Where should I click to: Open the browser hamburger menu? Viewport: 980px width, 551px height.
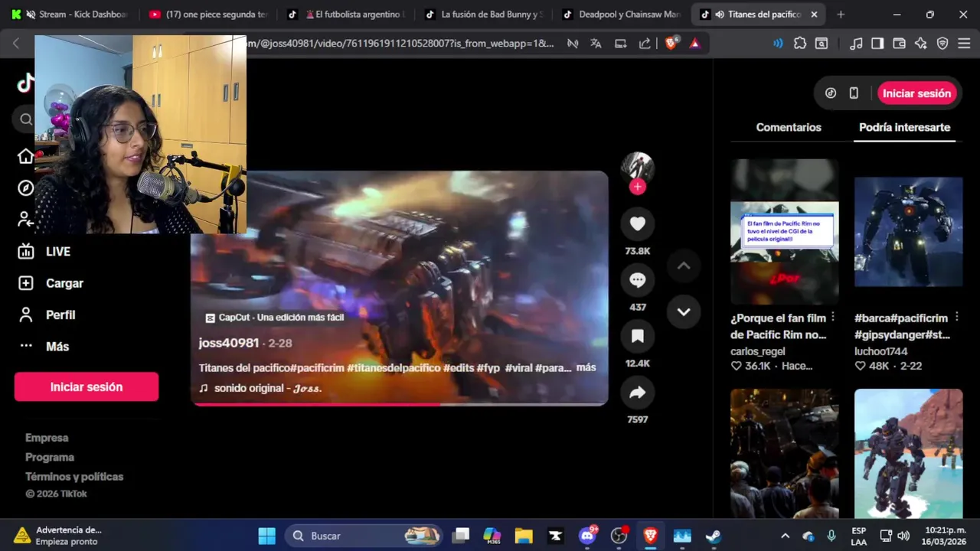(x=964, y=44)
